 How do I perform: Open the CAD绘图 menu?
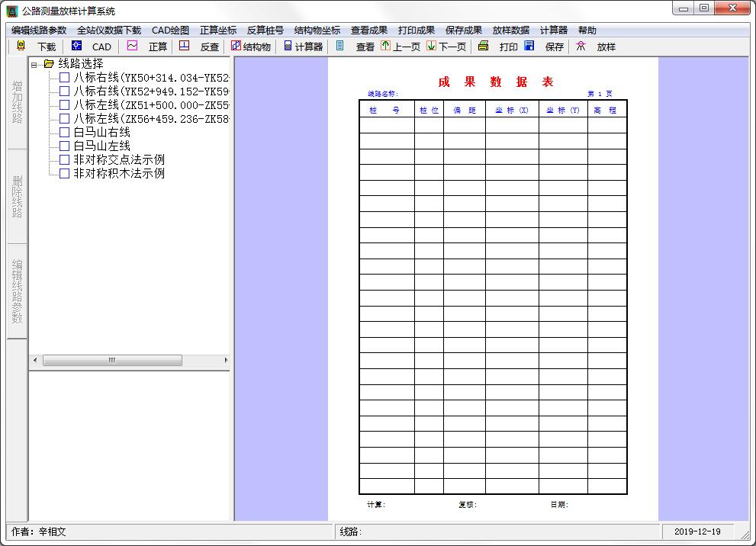pos(170,31)
